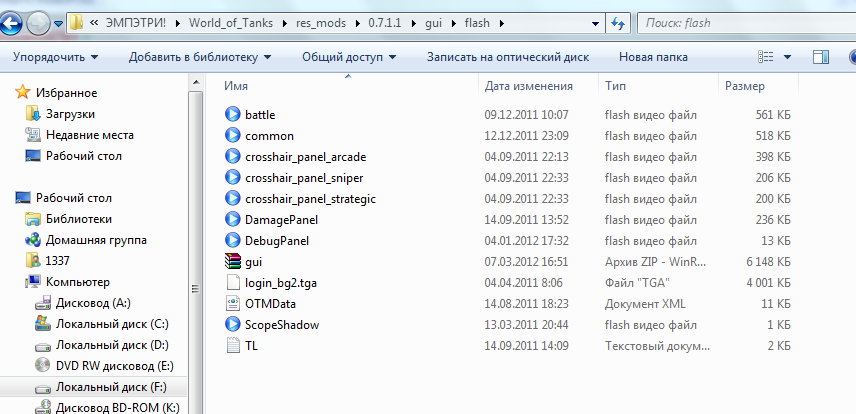Select the 'TL' text document icon
This screenshot has width=856, height=414.
(233, 345)
